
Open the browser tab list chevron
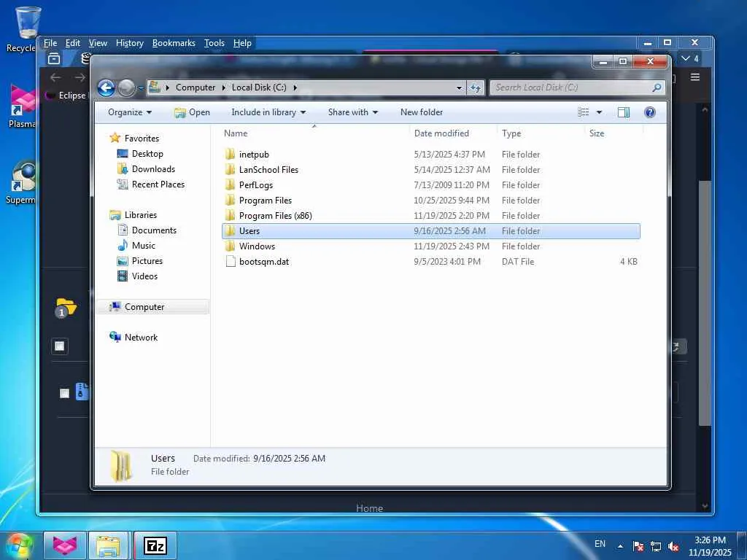point(686,58)
